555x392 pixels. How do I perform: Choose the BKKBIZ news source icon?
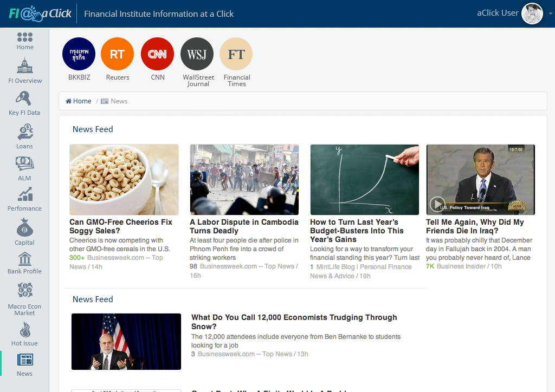pyautogui.click(x=79, y=54)
